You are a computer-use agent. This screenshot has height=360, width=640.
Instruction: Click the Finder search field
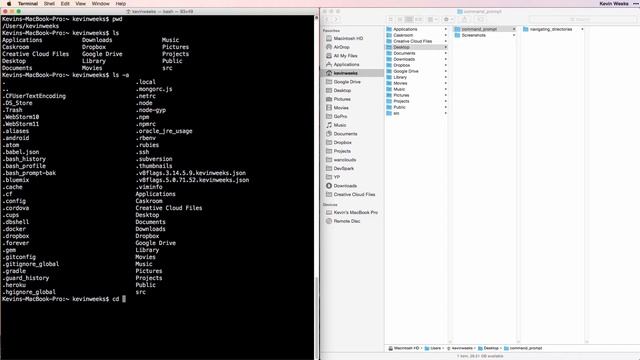[x=582, y=20]
